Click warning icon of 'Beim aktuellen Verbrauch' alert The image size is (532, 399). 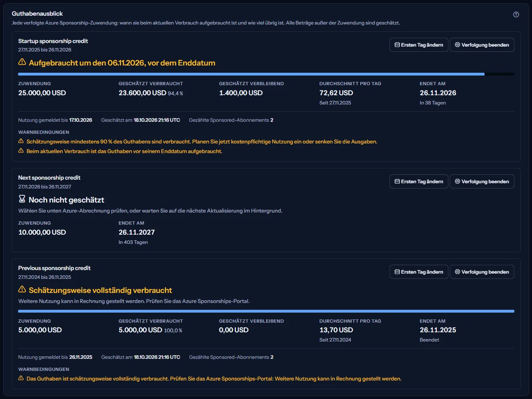(x=21, y=151)
